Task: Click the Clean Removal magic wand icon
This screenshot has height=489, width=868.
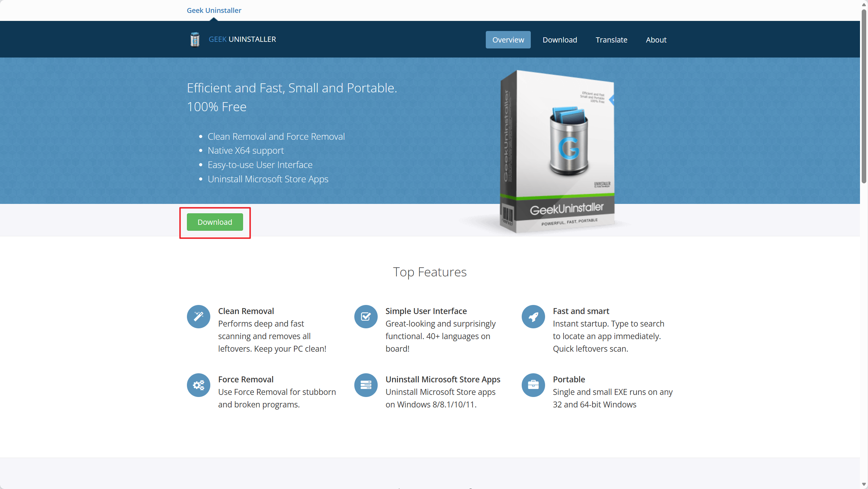Action: pos(198,316)
